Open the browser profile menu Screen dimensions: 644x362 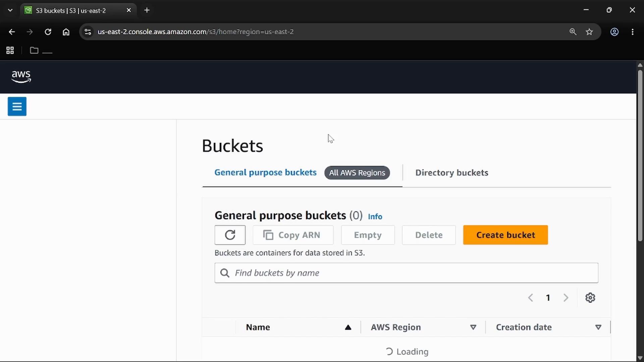(x=614, y=32)
